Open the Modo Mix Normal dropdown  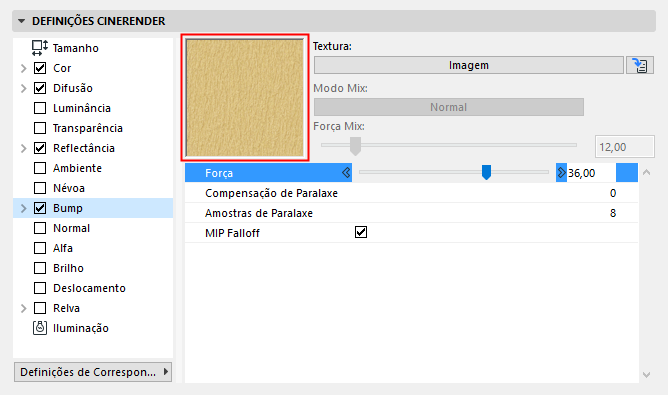tap(449, 107)
